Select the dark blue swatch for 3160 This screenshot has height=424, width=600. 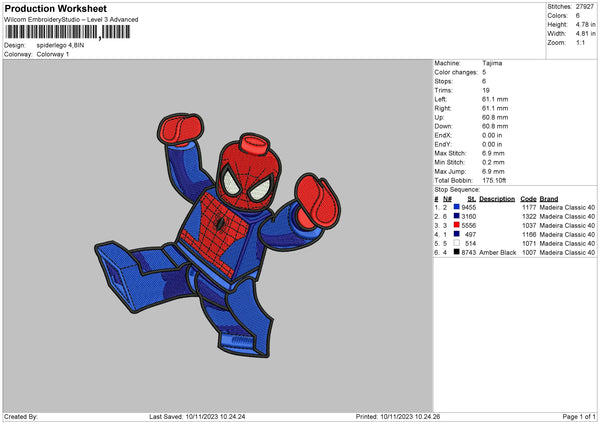click(x=456, y=216)
